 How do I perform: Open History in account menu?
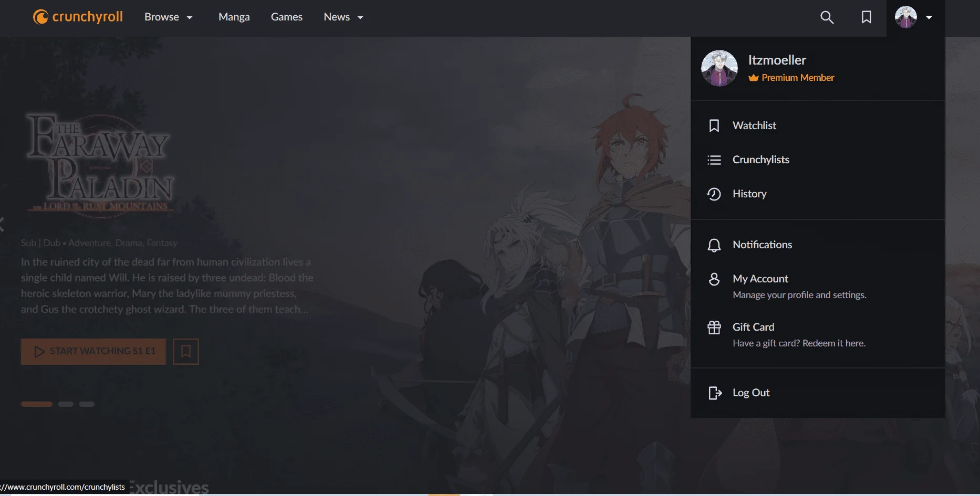click(x=818, y=194)
